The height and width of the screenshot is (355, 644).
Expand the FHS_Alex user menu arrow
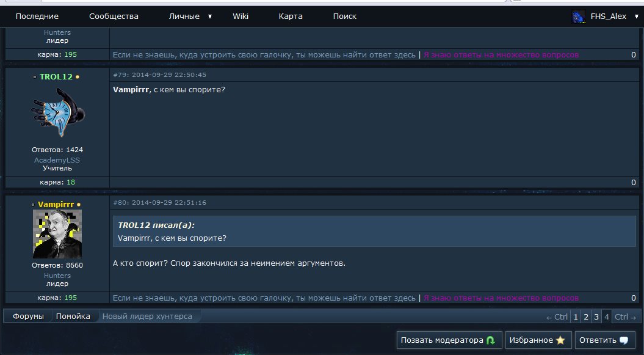pos(637,16)
